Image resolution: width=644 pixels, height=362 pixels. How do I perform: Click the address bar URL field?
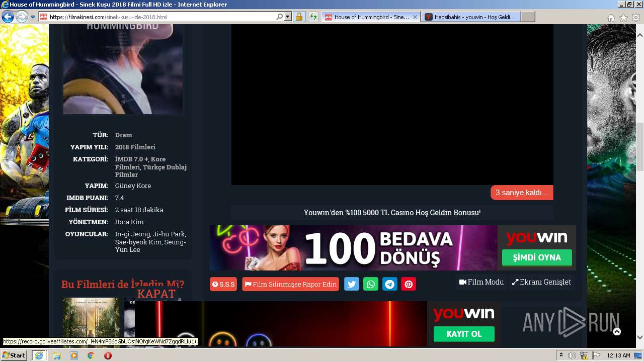click(157, 17)
